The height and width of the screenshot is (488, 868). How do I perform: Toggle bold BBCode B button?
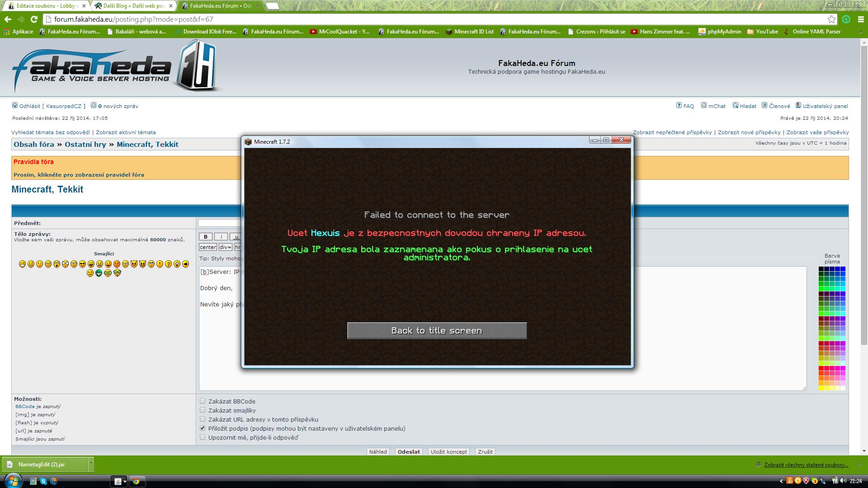coord(206,237)
